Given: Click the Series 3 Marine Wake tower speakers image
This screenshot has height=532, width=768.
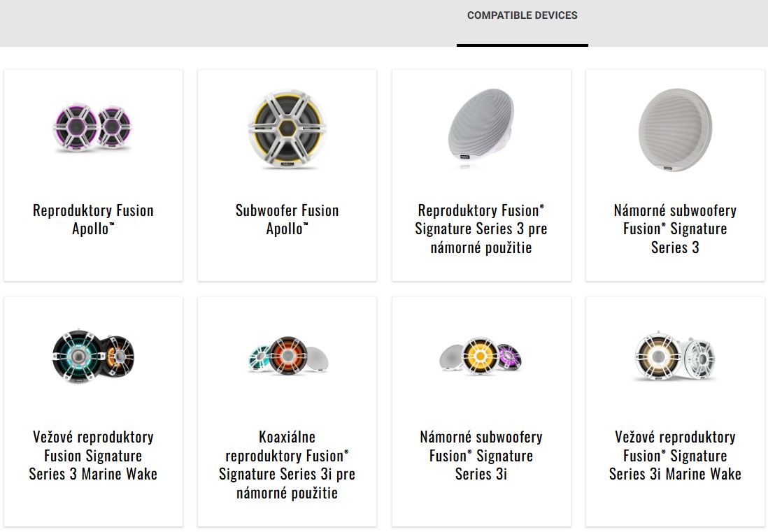Looking at the screenshot, I should [x=93, y=356].
